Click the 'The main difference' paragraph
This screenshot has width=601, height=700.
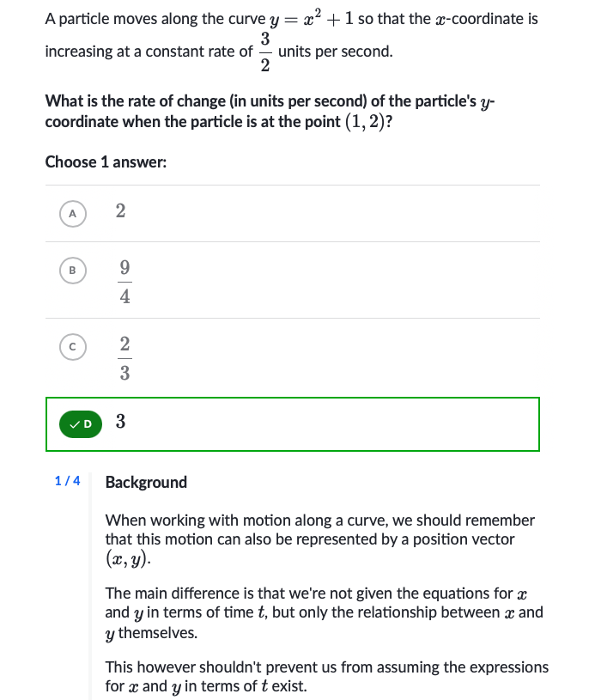point(324,612)
